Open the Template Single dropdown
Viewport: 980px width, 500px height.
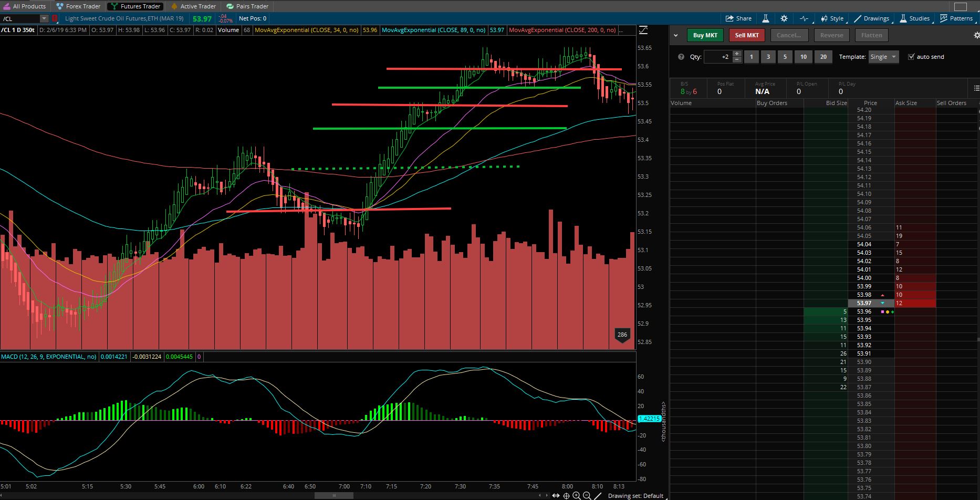coord(883,57)
